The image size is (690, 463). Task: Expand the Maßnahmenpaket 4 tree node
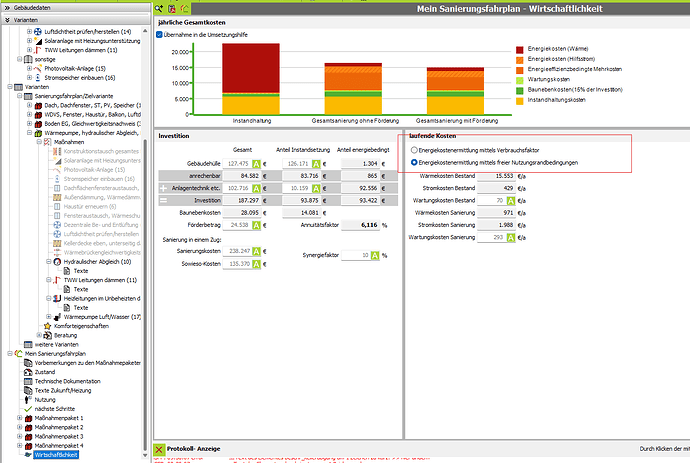19,446
